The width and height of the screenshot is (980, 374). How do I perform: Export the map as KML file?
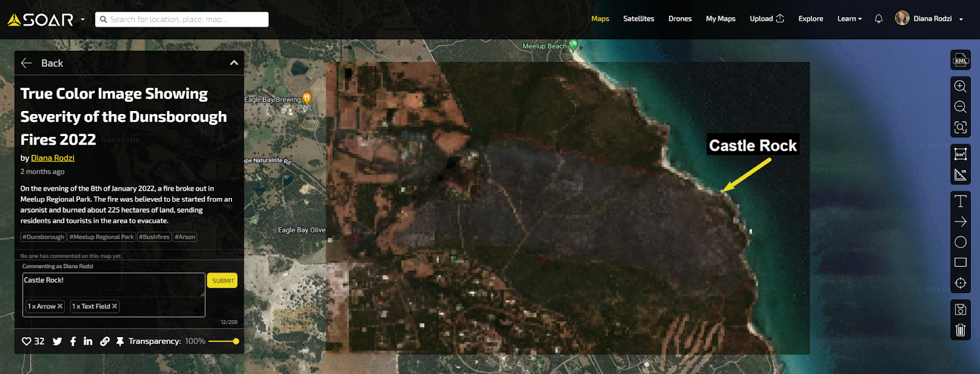coord(960,60)
